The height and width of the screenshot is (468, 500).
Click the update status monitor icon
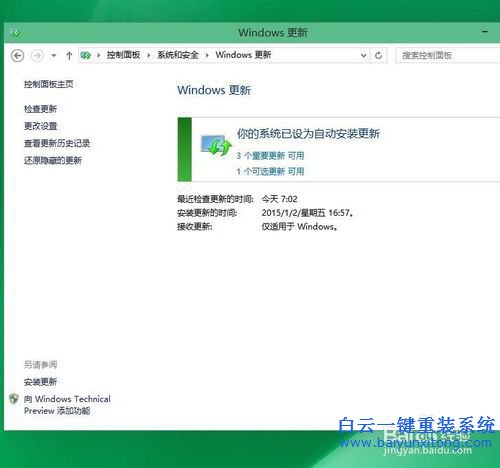pyautogui.click(x=216, y=145)
